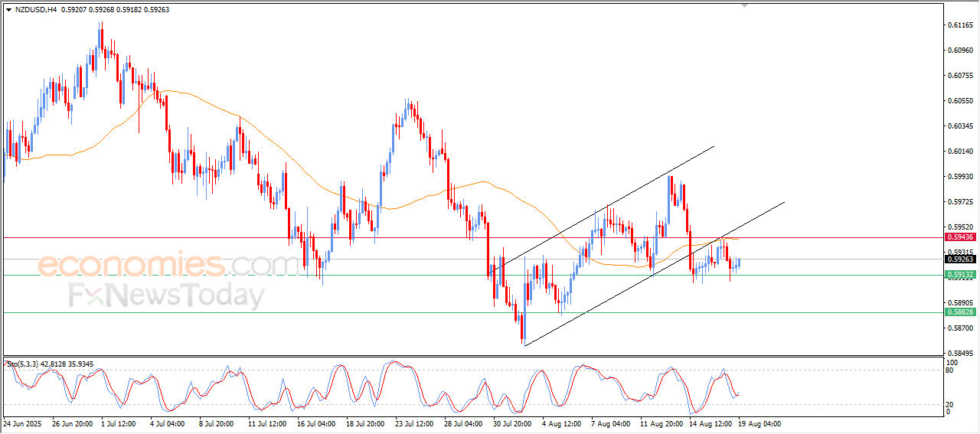980x434 pixels.
Task: Click the 0.60140 value on price axis
Action: [960, 152]
